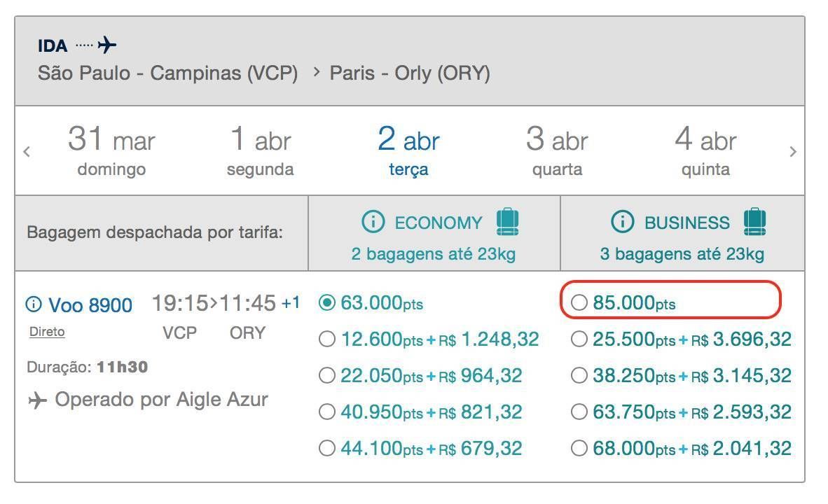Click airplane icon beside Operado por Aigle Azur

pyautogui.click(x=38, y=400)
